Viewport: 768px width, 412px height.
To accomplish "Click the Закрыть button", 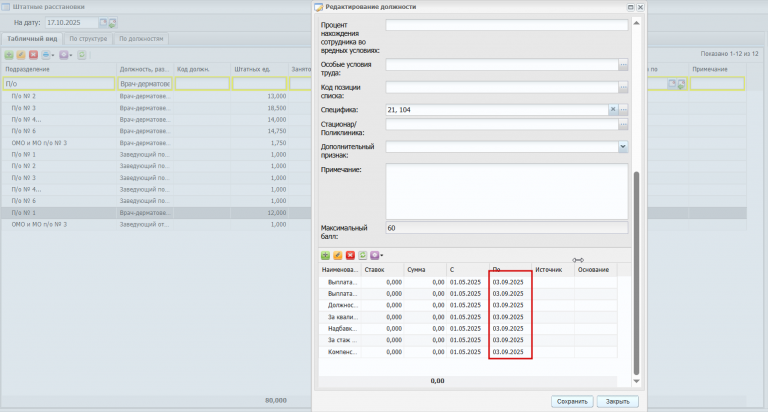I will click(618, 402).
